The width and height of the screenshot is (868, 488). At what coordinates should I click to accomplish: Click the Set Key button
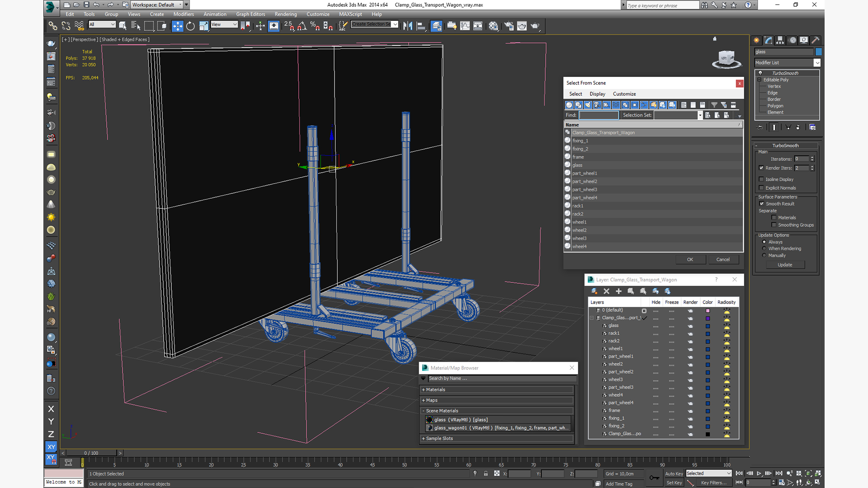point(674,483)
